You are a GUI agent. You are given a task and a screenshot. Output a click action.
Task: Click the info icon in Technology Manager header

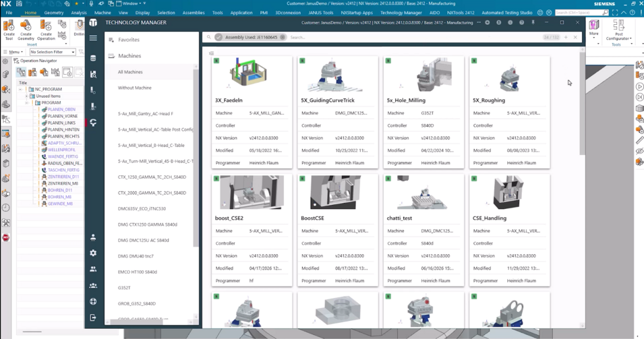(510, 22)
